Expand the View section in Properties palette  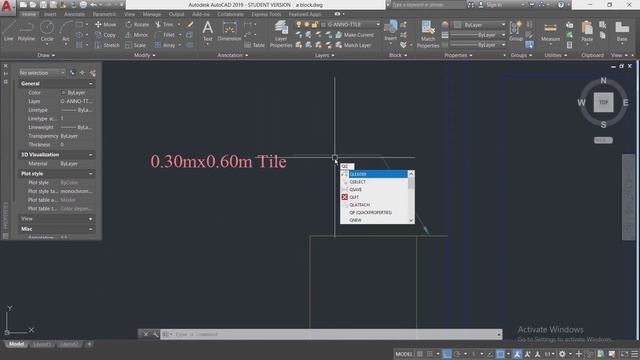[x=91, y=219]
